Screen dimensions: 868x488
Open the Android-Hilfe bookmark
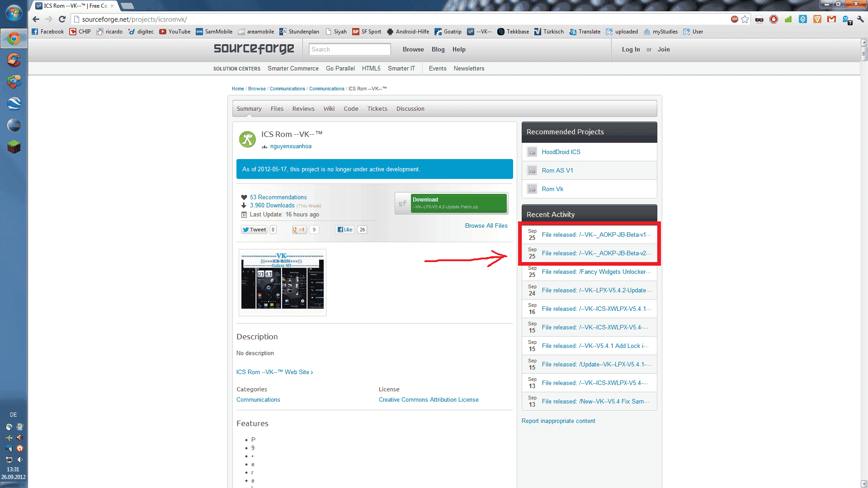pos(408,32)
